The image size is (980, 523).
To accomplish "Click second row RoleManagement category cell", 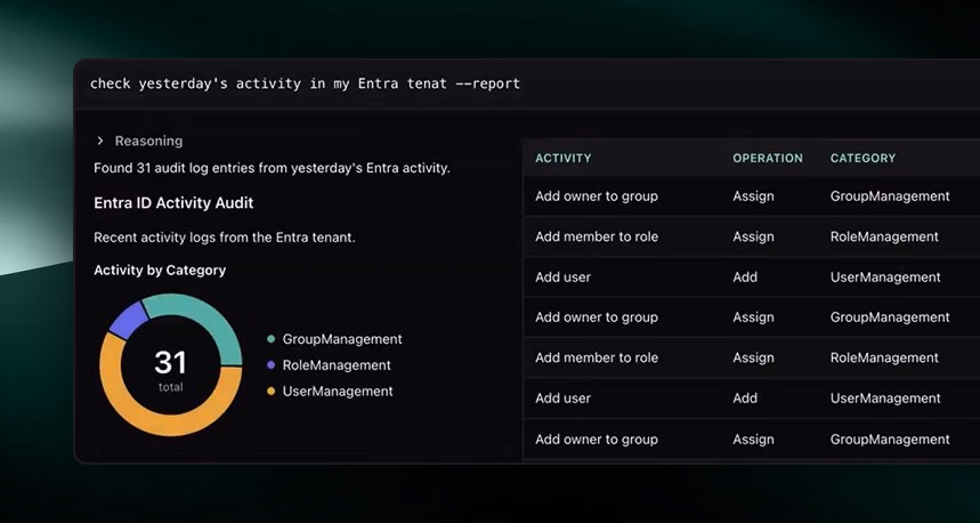I will 884,236.
